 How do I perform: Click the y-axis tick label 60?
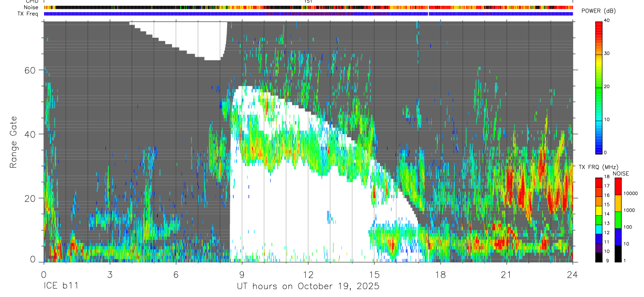[31, 70]
